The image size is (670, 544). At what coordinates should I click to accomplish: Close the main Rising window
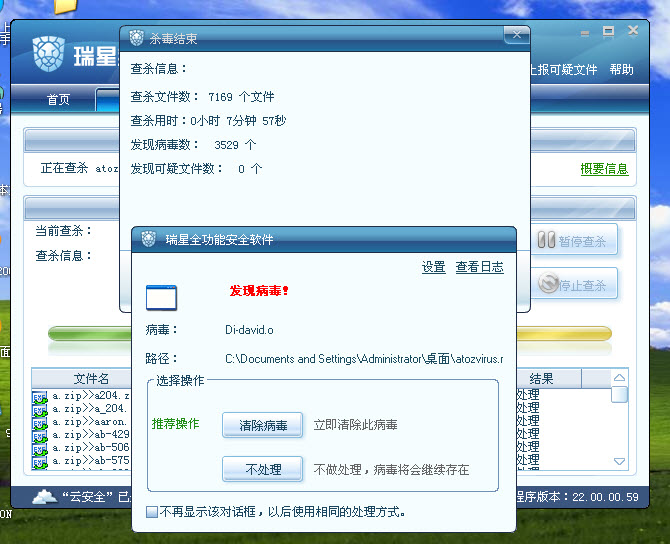[x=633, y=31]
